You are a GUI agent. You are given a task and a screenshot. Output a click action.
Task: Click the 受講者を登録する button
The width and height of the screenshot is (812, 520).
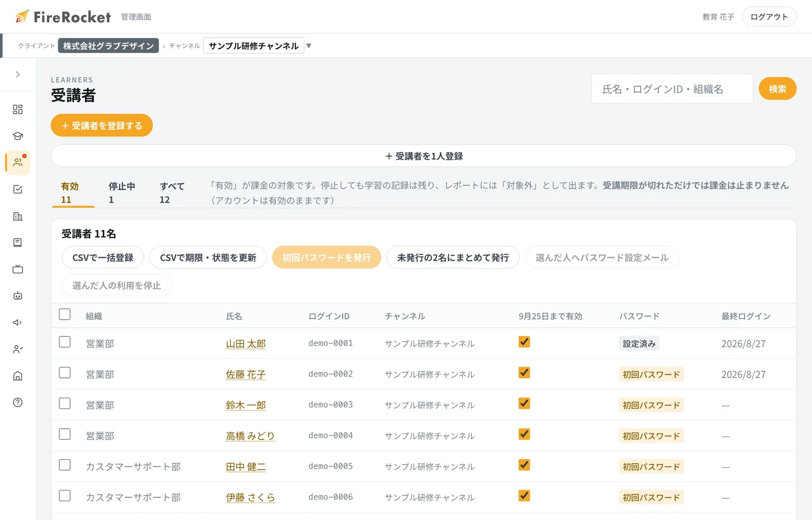pyautogui.click(x=101, y=125)
